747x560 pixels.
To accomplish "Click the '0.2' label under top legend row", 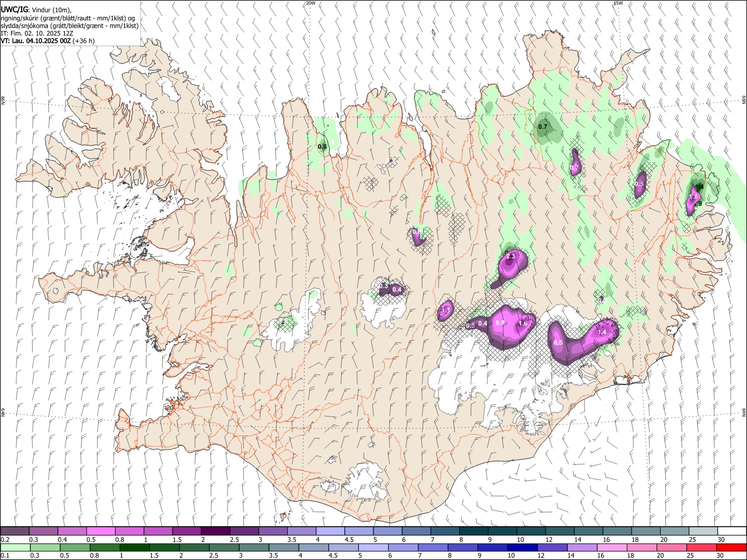I will tap(5, 540).
